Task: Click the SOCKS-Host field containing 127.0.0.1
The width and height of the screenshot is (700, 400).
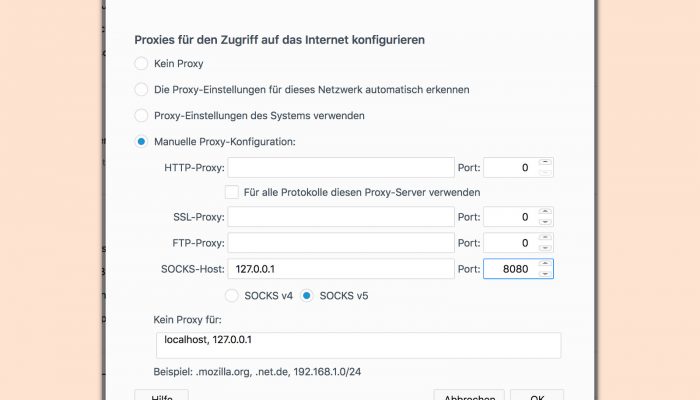Action: [341, 269]
